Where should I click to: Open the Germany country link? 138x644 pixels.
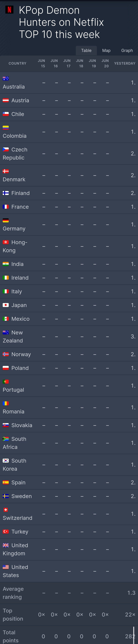(14, 228)
